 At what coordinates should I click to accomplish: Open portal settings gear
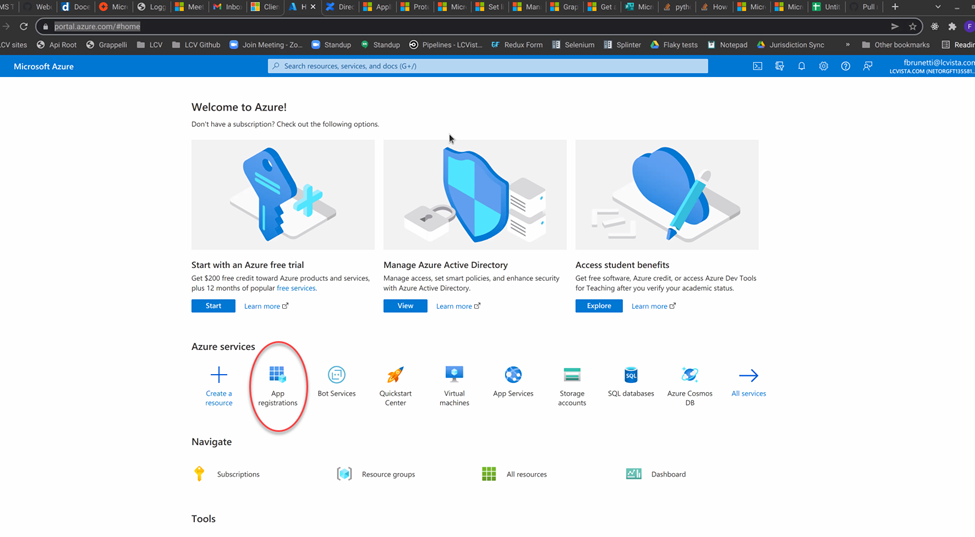point(823,66)
